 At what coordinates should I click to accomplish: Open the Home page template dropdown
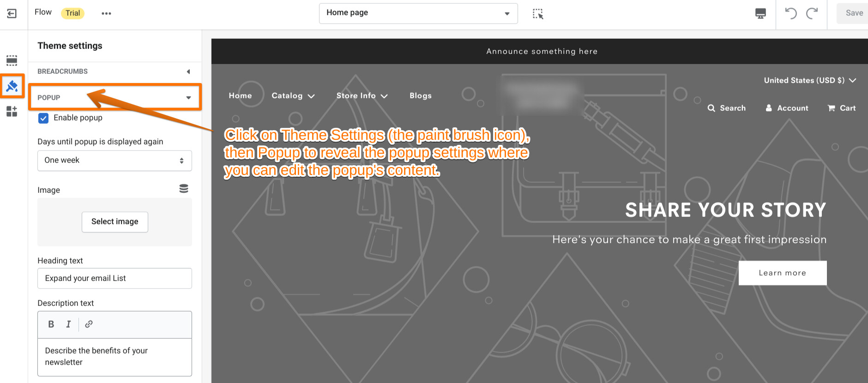click(418, 13)
